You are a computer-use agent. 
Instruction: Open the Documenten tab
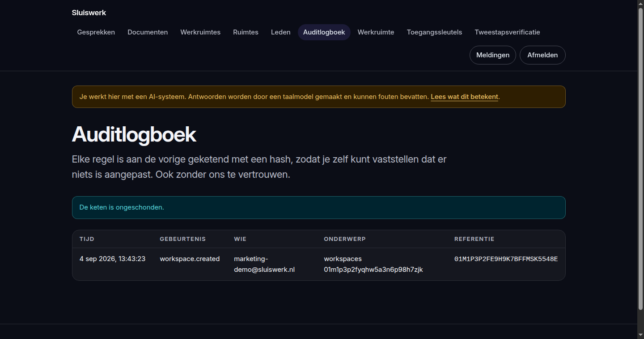pos(148,32)
